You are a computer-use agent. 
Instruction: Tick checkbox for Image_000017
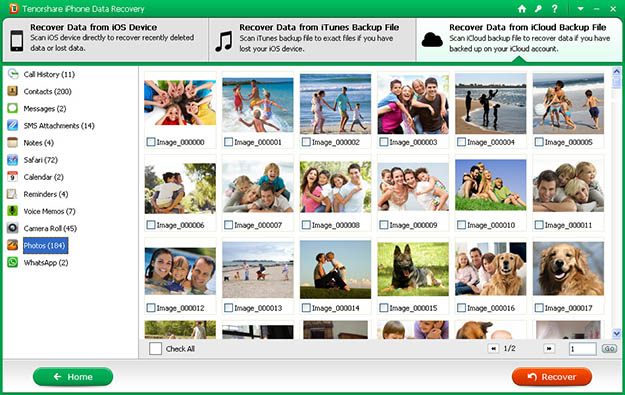coord(539,308)
